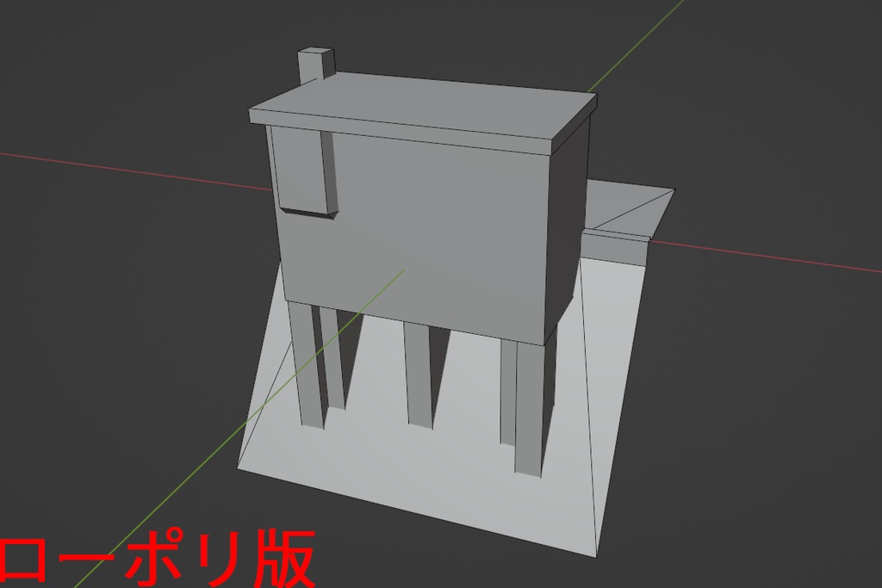Click the protruding box on front wall
Screen dimensions: 882x588
click(304, 171)
